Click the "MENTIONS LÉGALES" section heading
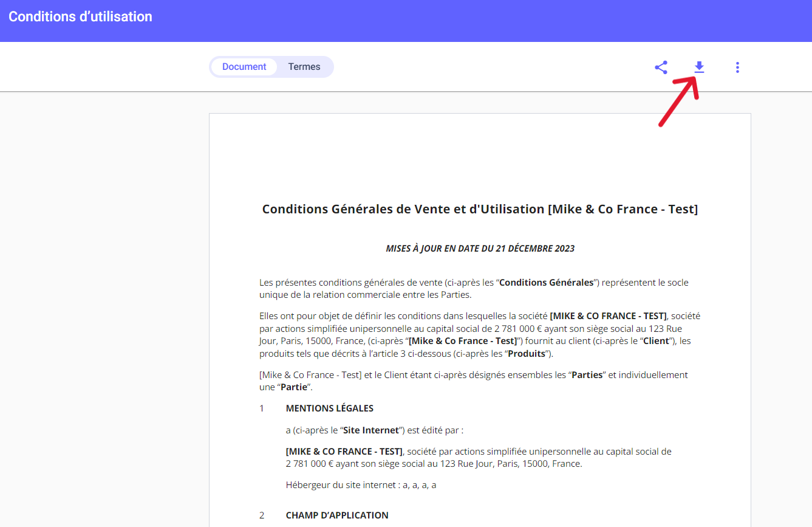 [330, 408]
